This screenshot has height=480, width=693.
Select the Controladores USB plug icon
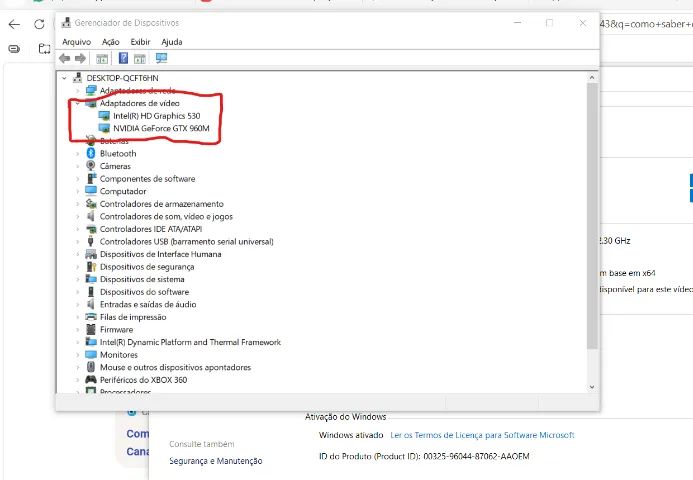click(x=91, y=241)
